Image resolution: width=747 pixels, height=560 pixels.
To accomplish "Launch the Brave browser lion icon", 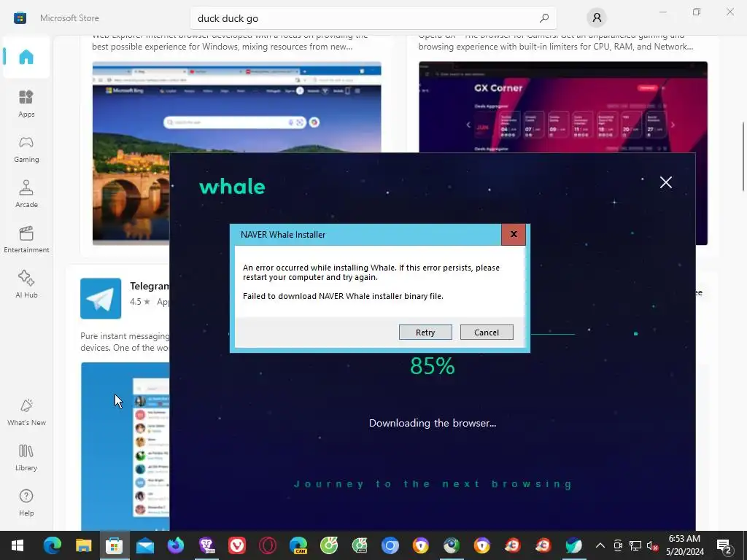I will (x=206, y=545).
